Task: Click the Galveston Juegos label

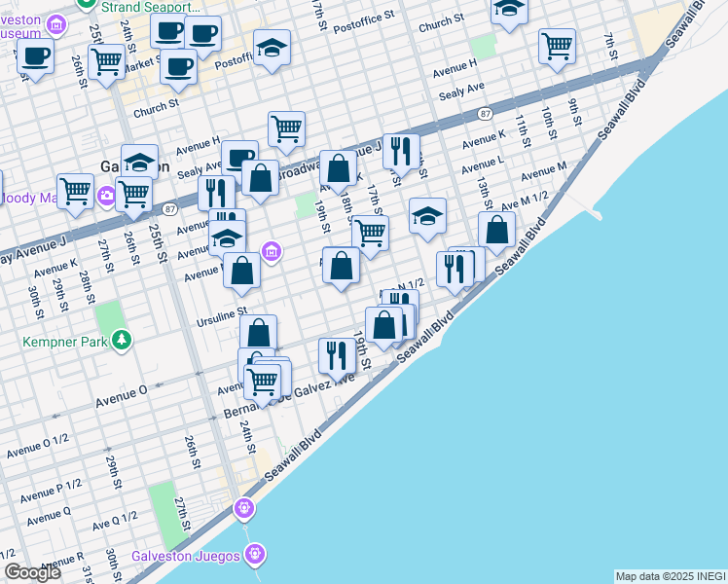Action: pos(186,556)
